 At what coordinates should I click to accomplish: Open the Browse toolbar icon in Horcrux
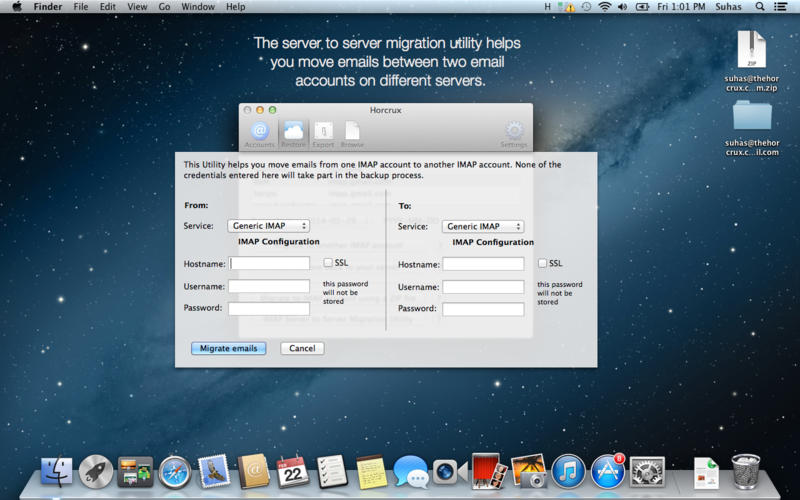click(352, 135)
